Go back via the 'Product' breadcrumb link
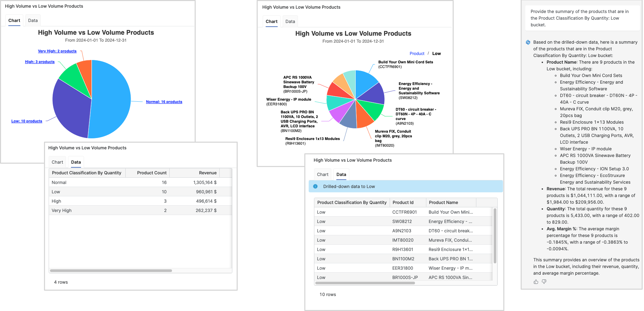This screenshot has width=644, height=311. pos(417,53)
